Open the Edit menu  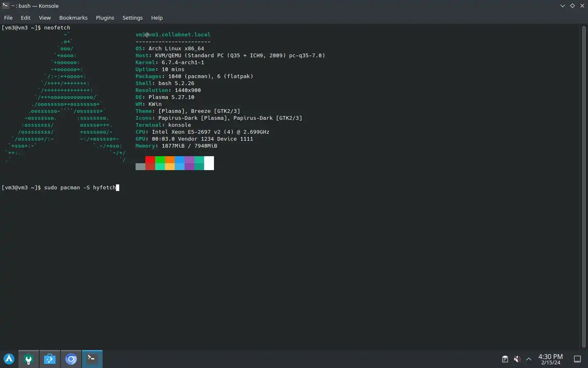(x=26, y=18)
